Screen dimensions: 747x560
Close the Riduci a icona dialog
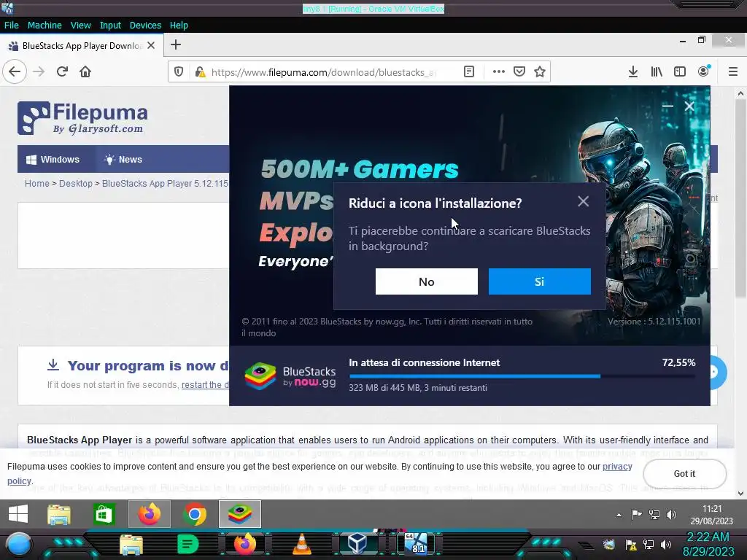pyautogui.click(x=583, y=201)
